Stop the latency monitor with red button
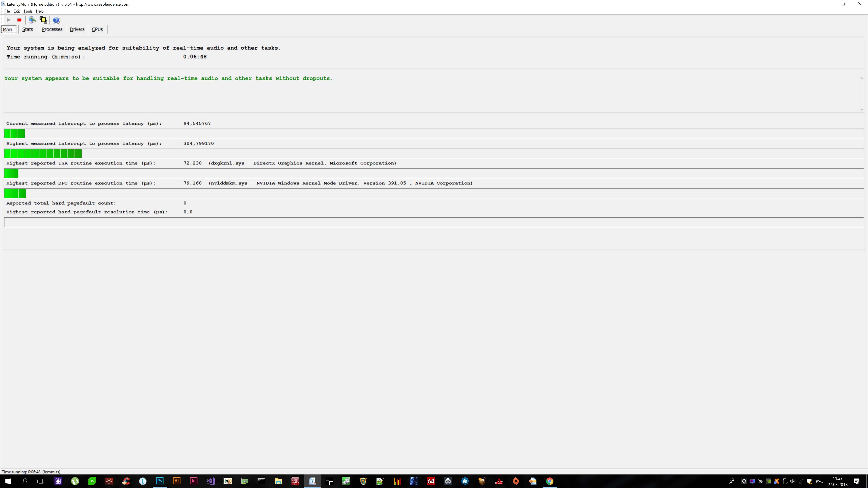 pyautogui.click(x=19, y=20)
